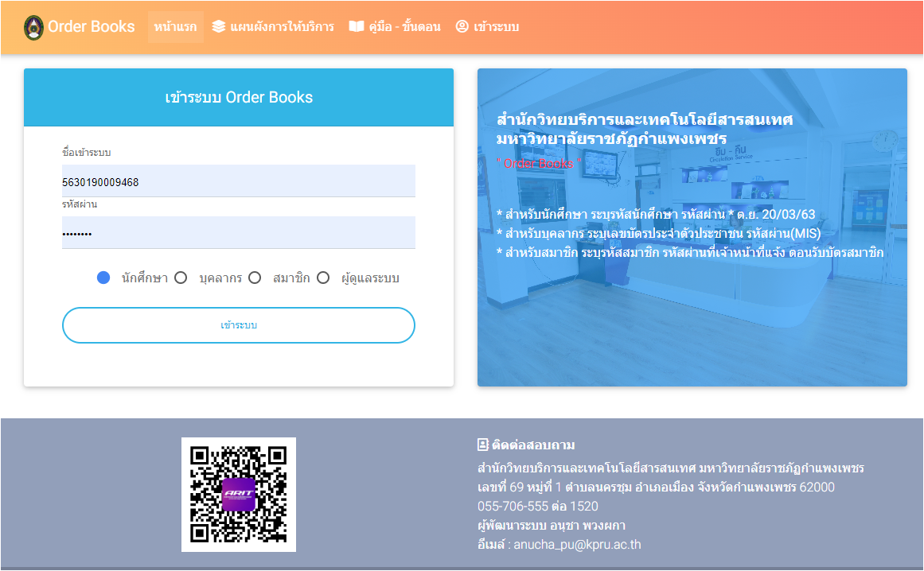Select the ผู้ดูแลระบบ radio button
924x571 pixels.
(x=323, y=278)
